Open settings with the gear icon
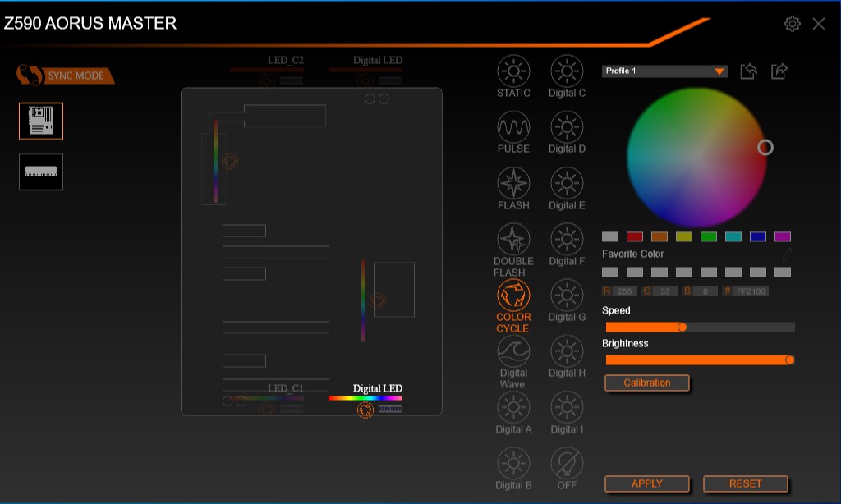This screenshot has width=841, height=504. point(793,24)
